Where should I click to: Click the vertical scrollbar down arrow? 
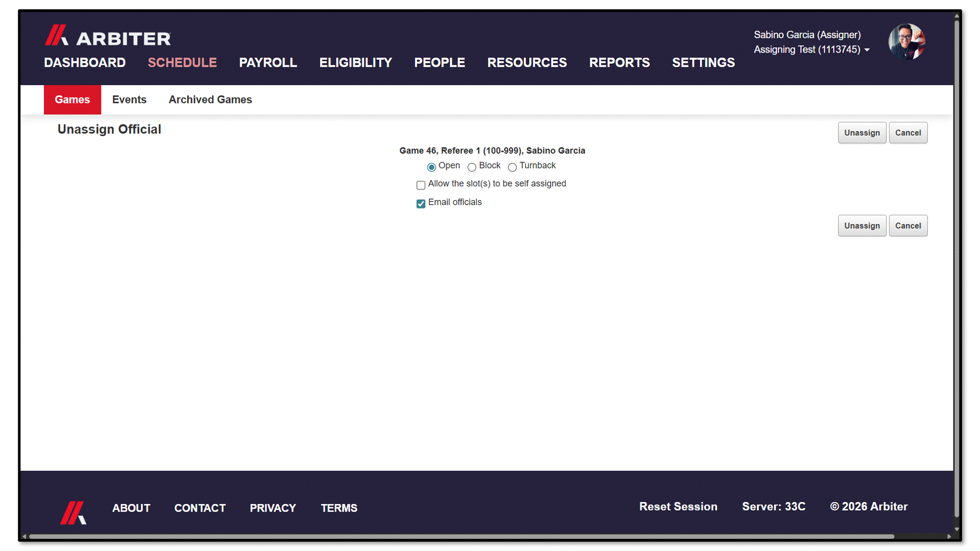click(957, 529)
